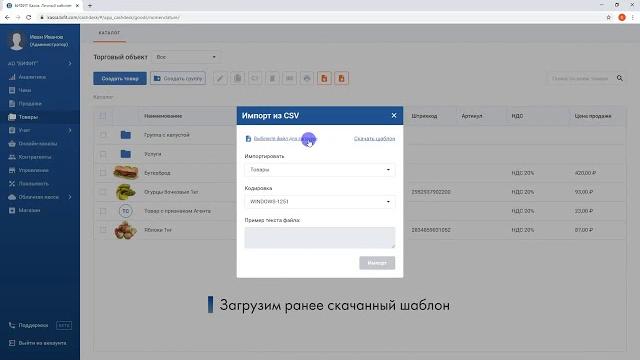This screenshot has height=360, width=640.
Task: Click the Облачная касса cloud icon
Action: coord(12,197)
